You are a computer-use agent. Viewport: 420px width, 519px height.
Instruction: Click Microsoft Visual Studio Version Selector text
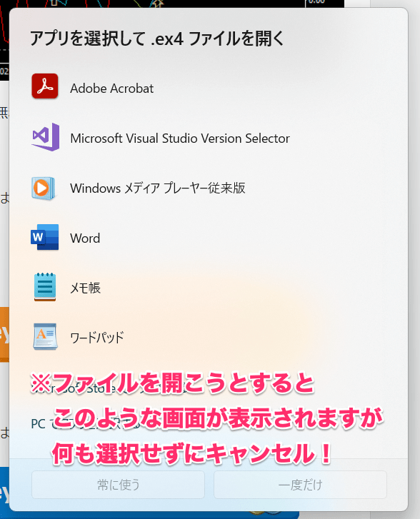(180, 138)
